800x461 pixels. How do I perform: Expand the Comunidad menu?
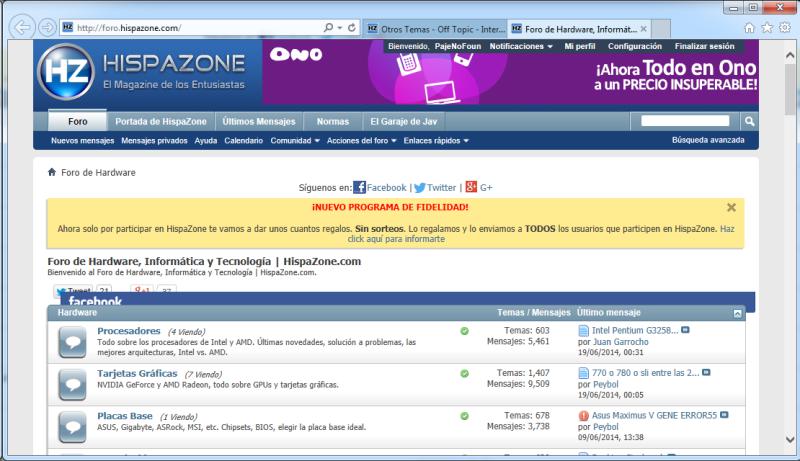pos(295,140)
